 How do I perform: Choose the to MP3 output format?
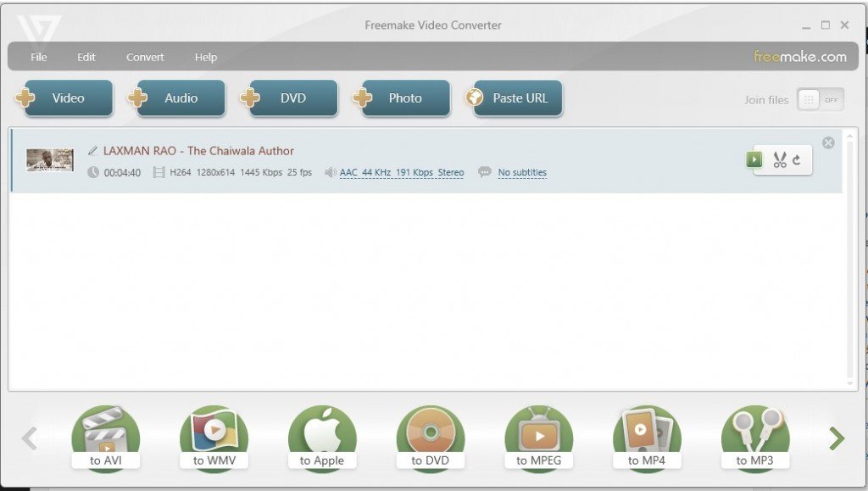click(x=755, y=438)
